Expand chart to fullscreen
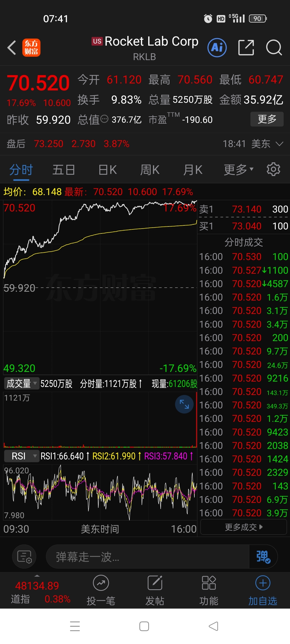The image size is (290, 644). [184, 404]
